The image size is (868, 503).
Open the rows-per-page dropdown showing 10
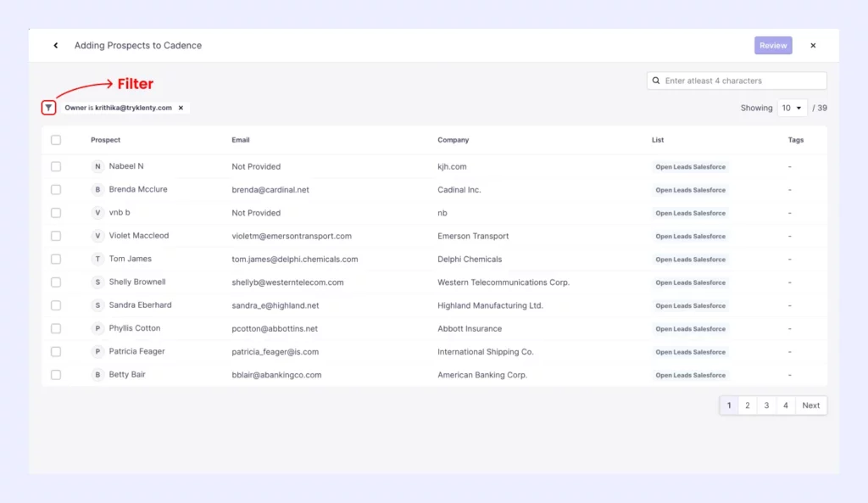[x=792, y=108]
